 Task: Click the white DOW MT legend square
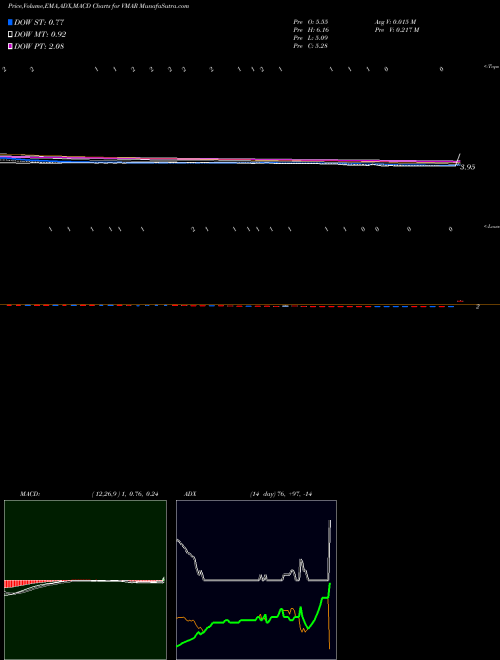pyautogui.click(x=10, y=35)
